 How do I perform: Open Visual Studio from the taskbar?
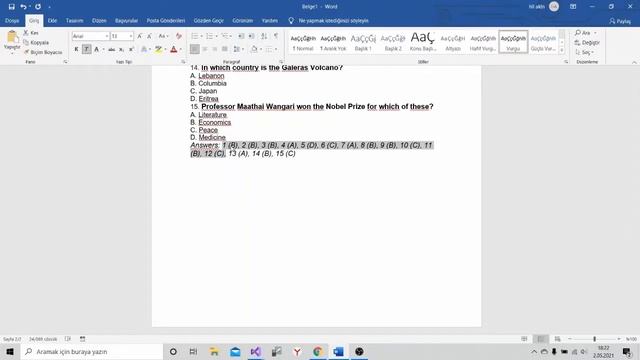(x=256, y=351)
